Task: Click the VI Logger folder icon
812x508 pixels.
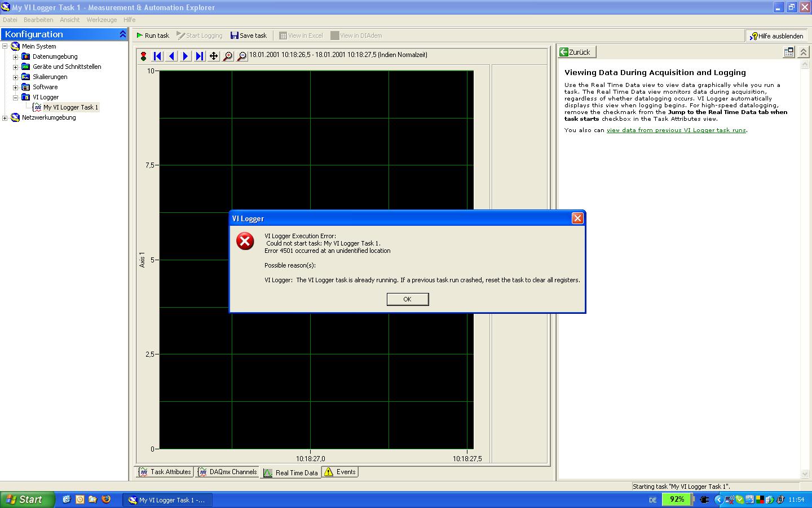Action: [x=25, y=97]
